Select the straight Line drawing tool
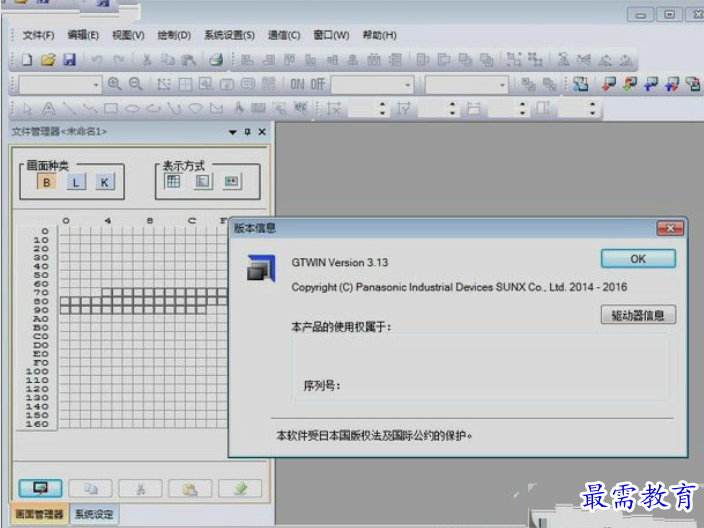Image resolution: width=704 pixels, height=528 pixels. coord(69,108)
